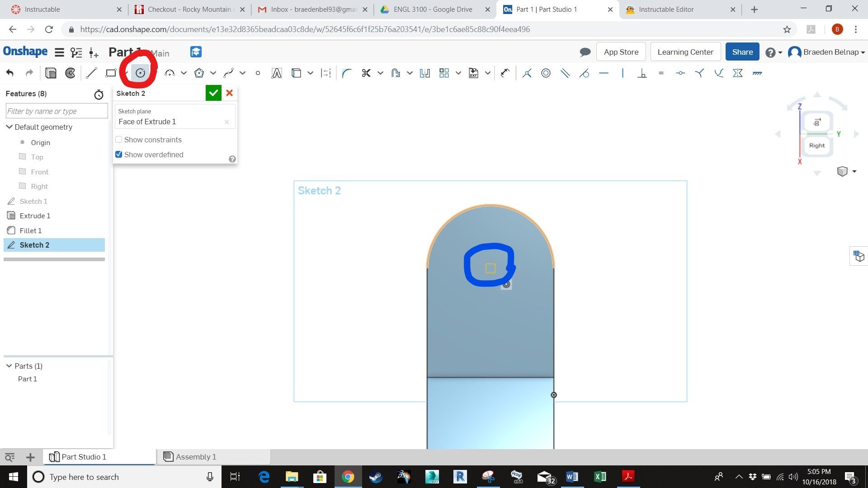The height and width of the screenshot is (488, 868).
Task: Switch to the Assembly 1 tab
Action: 196,456
